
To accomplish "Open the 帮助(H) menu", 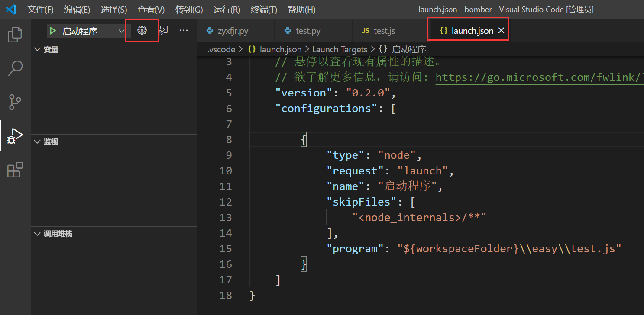I will click(x=301, y=10).
